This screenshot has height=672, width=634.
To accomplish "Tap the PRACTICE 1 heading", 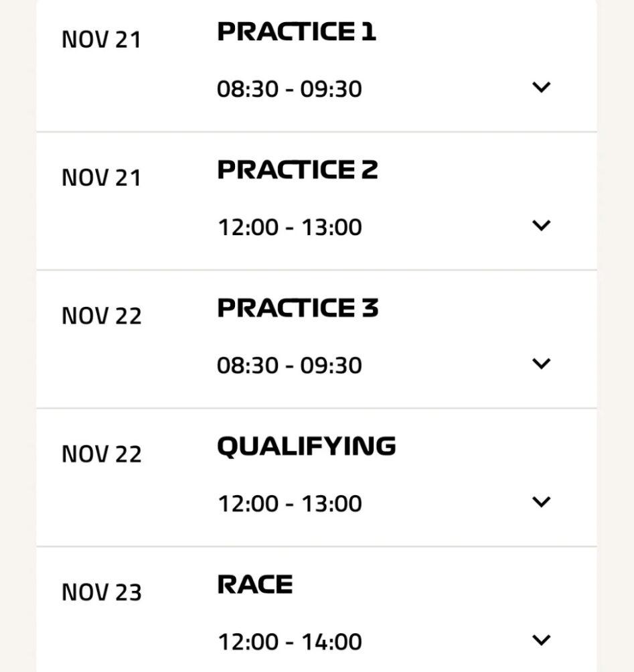I will [297, 31].
